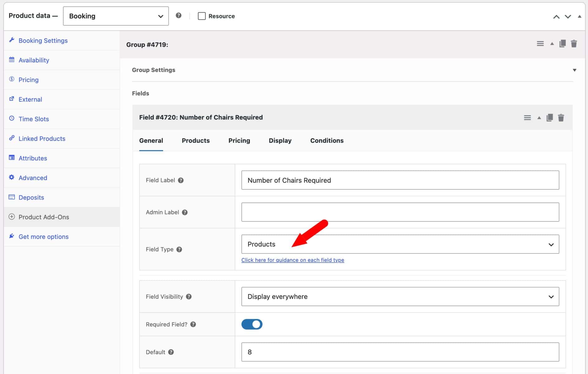
Task: Collapse the Product data panel triangle
Action: pyautogui.click(x=579, y=17)
